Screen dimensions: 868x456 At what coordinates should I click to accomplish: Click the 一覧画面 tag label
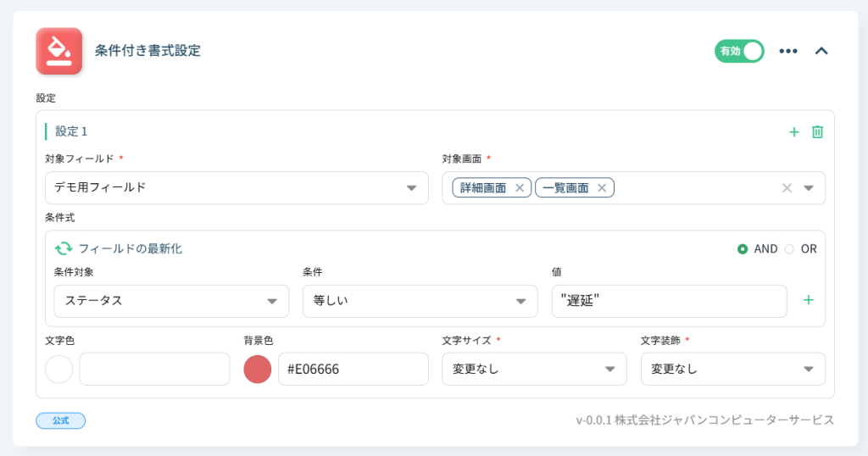(x=565, y=187)
